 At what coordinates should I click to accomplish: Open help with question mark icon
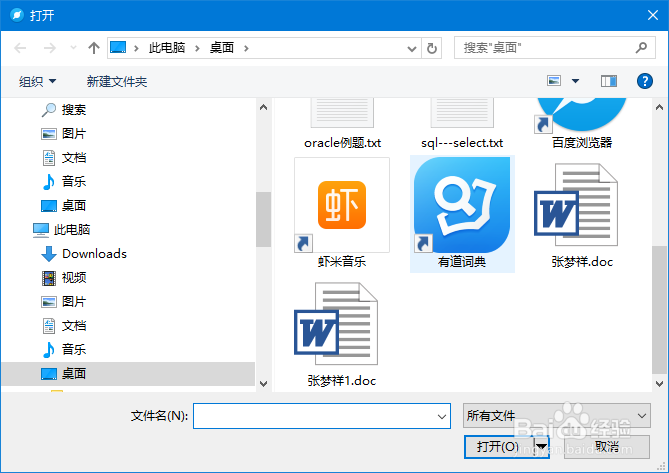click(645, 81)
